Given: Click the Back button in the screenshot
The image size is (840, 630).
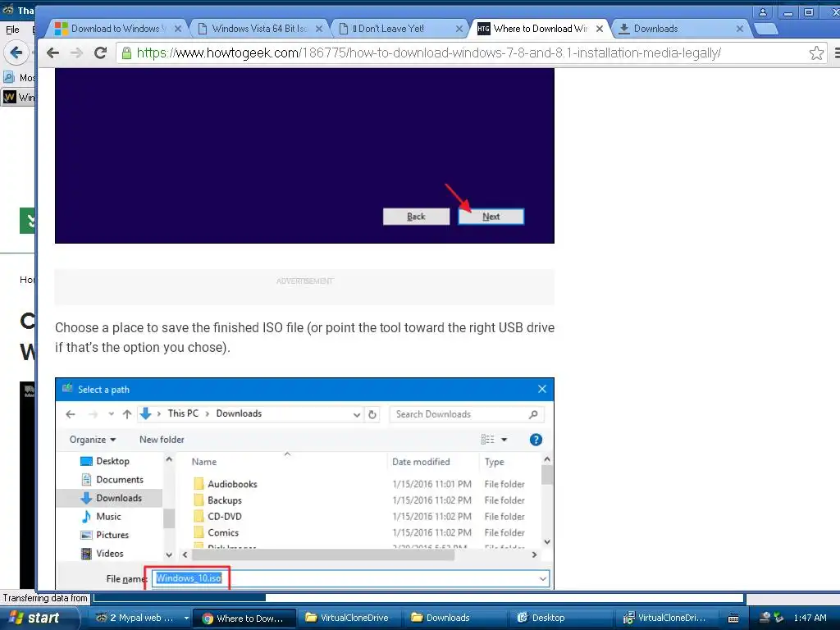Looking at the screenshot, I should pyautogui.click(x=416, y=217).
